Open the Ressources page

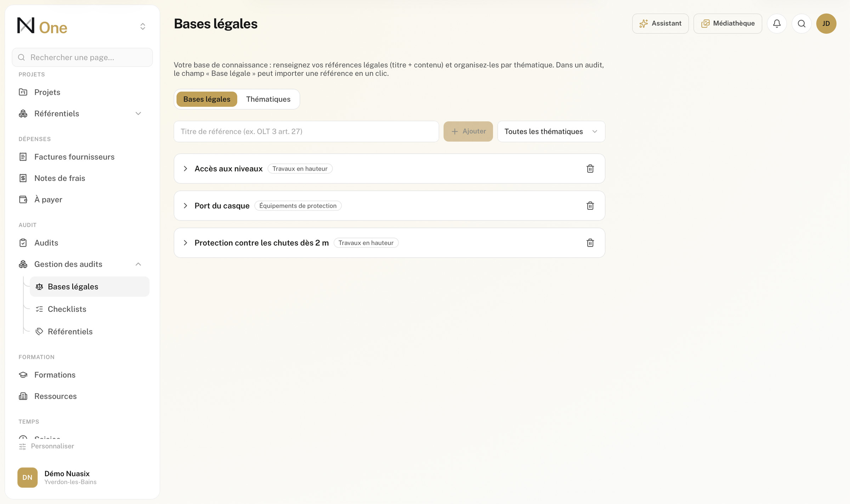tap(82, 396)
